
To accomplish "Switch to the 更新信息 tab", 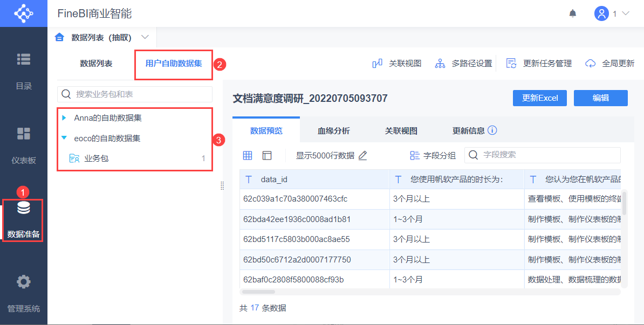I will coord(469,131).
